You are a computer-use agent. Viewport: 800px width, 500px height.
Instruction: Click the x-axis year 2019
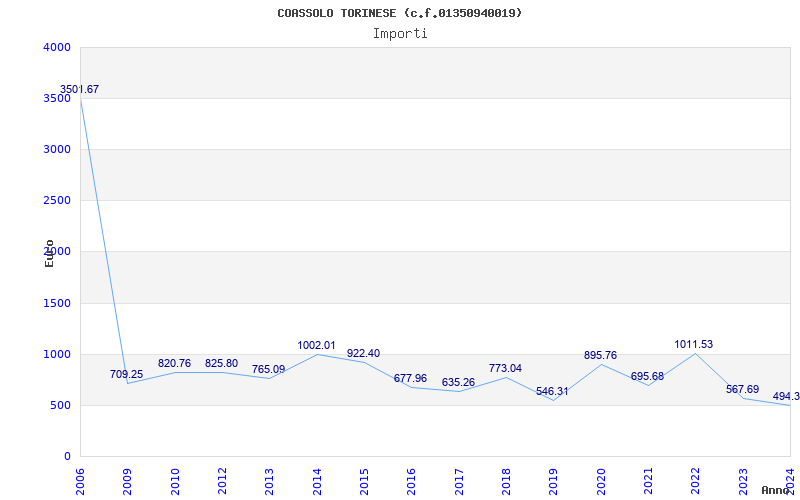553,482
